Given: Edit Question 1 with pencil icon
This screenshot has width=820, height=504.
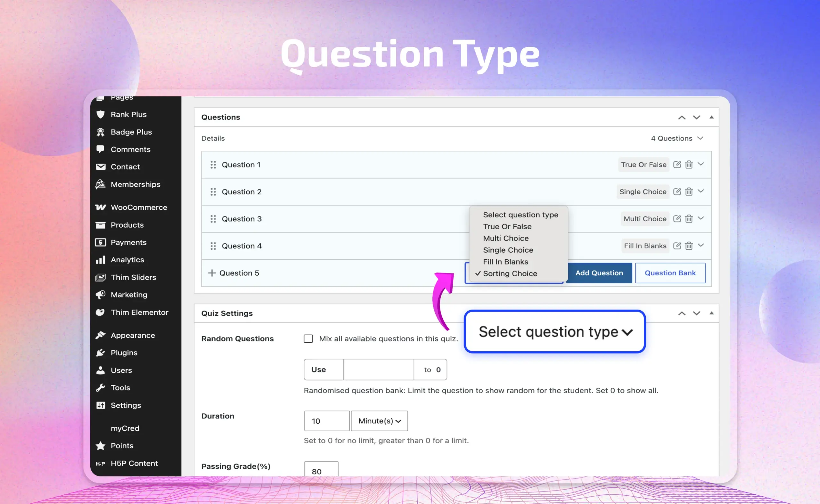Looking at the screenshot, I should (677, 164).
